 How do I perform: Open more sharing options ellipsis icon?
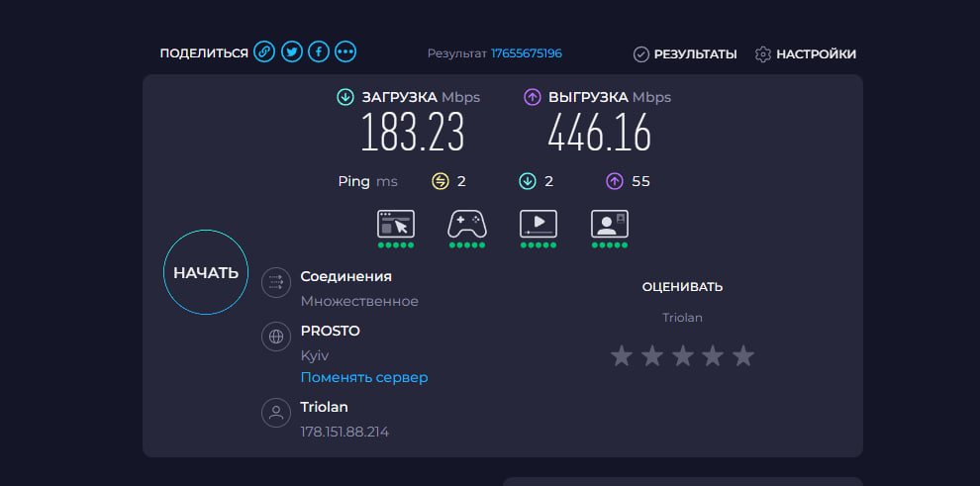[x=345, y=52]
